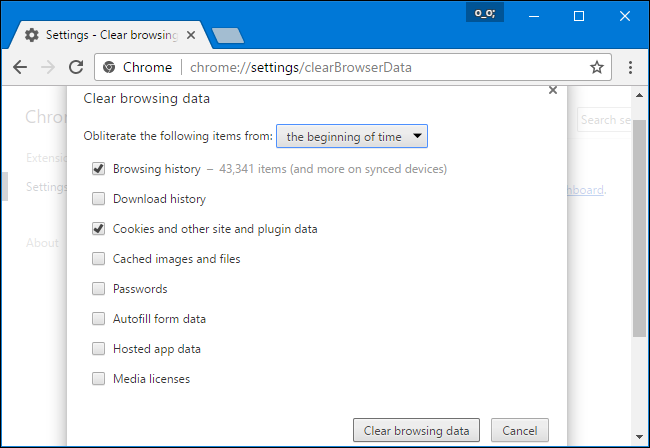
Task: Click the back navigation arrow
Action: [x=20, y=67]
